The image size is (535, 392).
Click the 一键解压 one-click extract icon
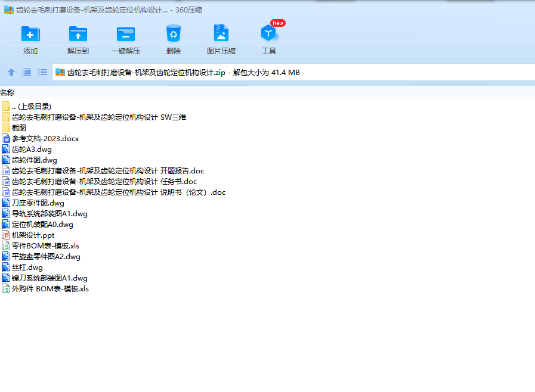coord(126,34)
